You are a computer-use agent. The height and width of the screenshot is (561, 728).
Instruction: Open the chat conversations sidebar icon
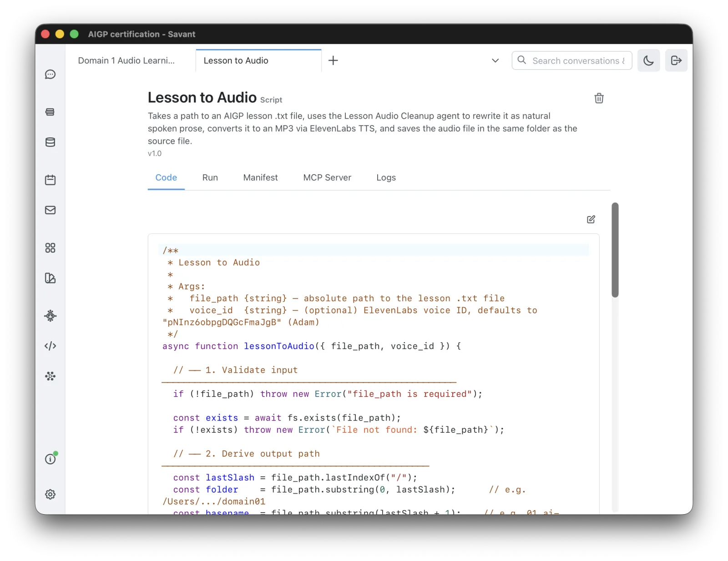point(50,74)
